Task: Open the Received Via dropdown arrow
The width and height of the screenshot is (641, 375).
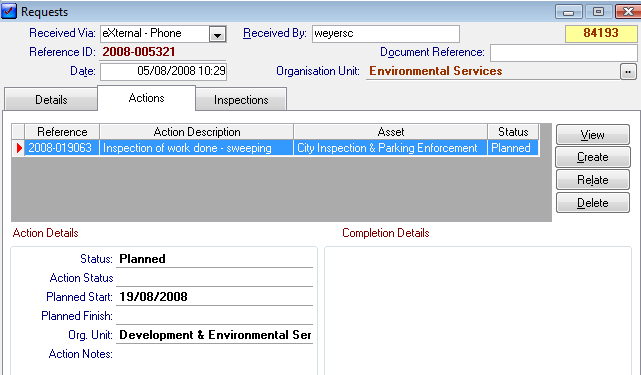Action: tap(217, 34)
